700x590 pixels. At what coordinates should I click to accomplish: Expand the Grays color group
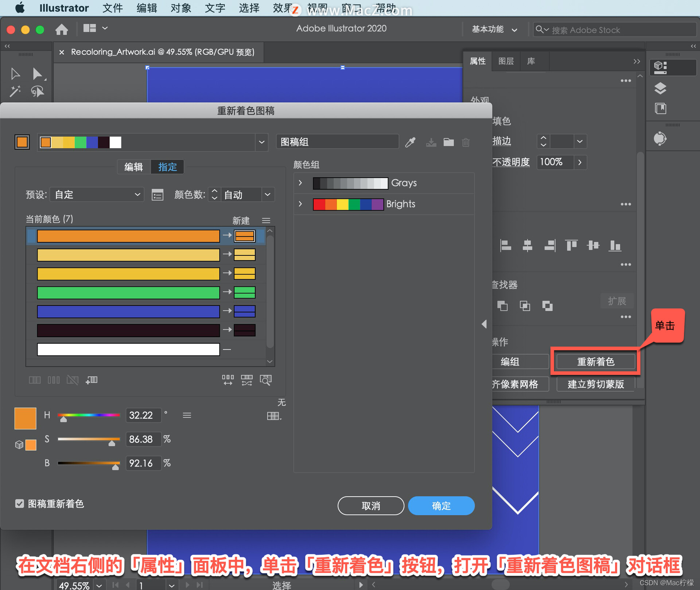[300, 183]
